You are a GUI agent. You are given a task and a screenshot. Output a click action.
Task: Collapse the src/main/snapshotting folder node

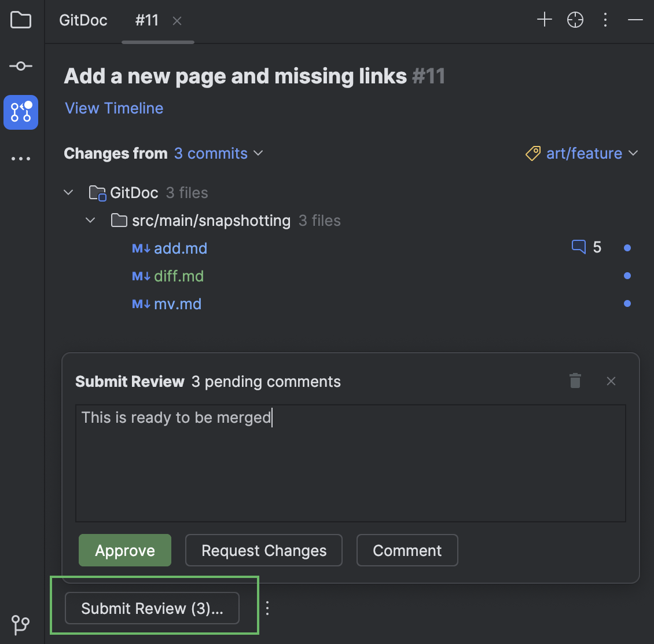pyautogui.click(x=90, y=220)
